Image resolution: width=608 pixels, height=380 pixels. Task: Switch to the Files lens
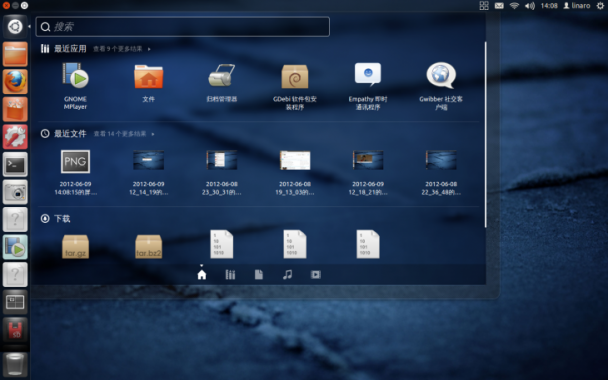coord(259,275)
